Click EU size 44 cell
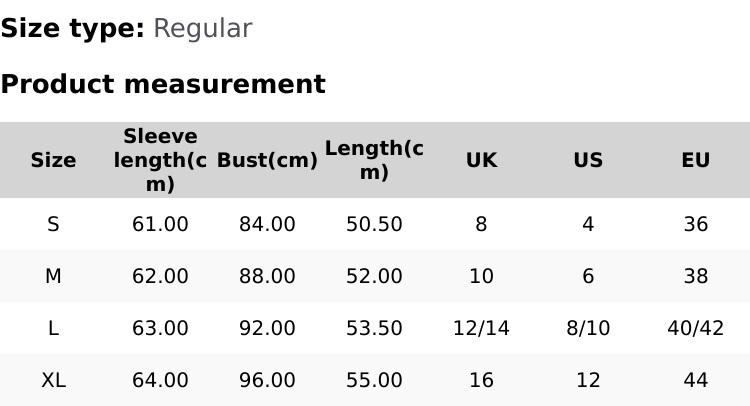The width and height of the screenshot is (750, 406). pos(695,380)
